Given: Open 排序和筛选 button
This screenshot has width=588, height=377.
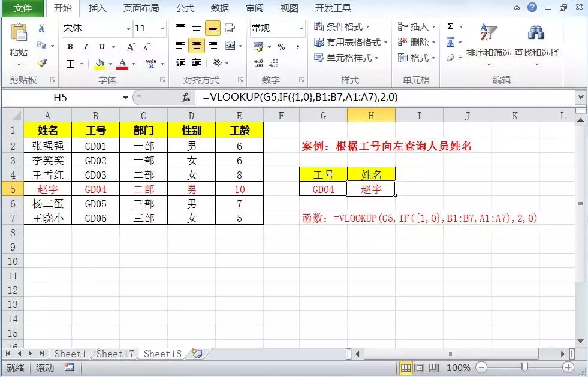Looking at the screenshot, I should 489,45.
